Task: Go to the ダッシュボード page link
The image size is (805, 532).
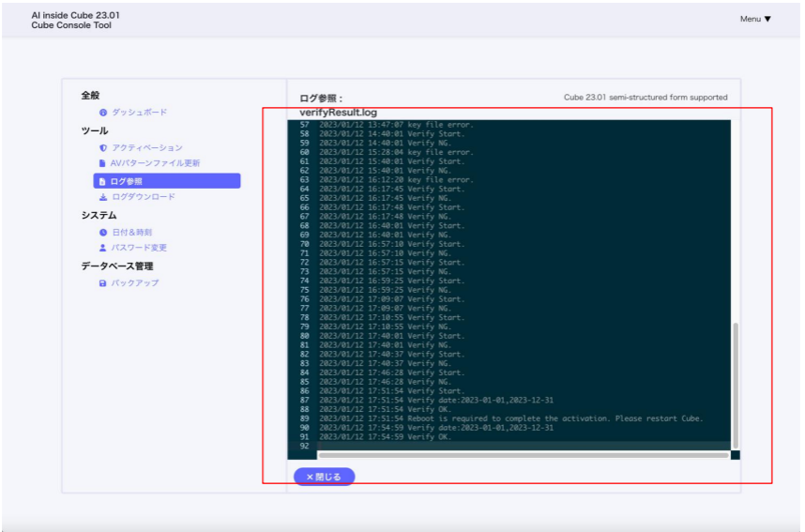Action: [139, 113]
